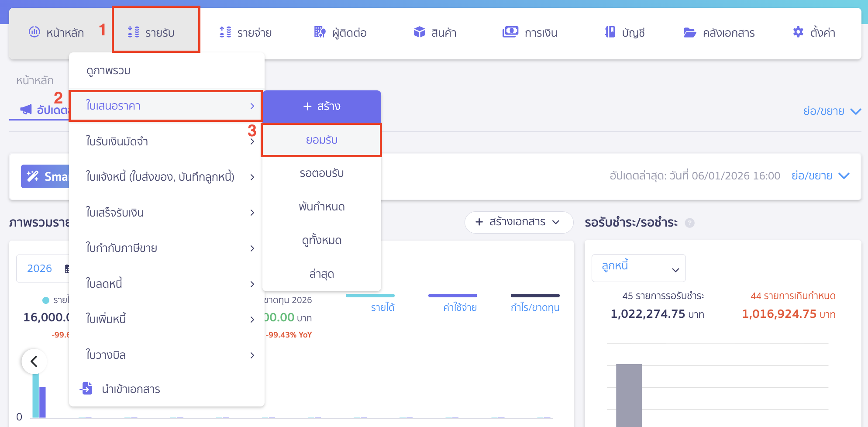Choose รอตอบรับ in the submenu
The image size is (868, 427).
click(321, 173)
